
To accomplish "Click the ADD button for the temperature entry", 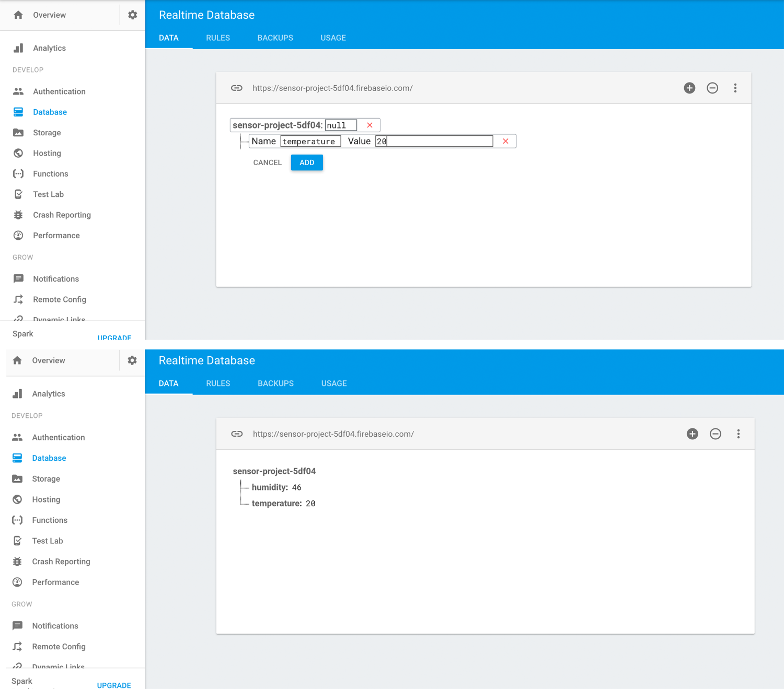I will pyautogui.click(x=307, y=162).
